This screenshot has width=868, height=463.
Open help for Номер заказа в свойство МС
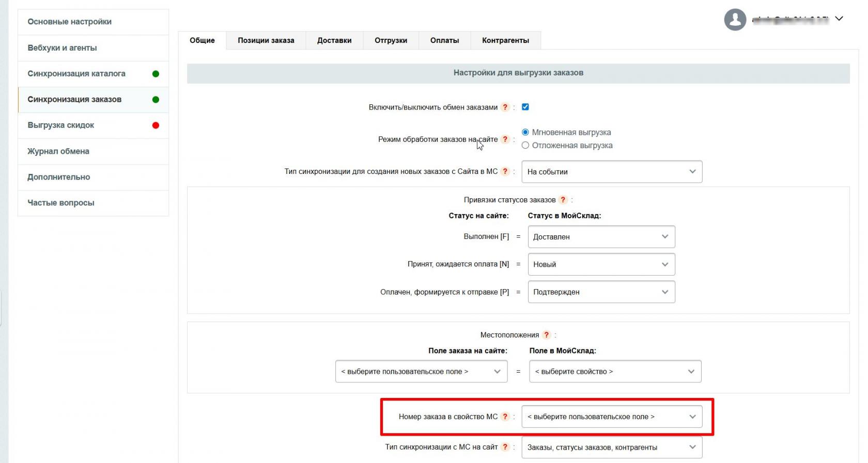505,417
